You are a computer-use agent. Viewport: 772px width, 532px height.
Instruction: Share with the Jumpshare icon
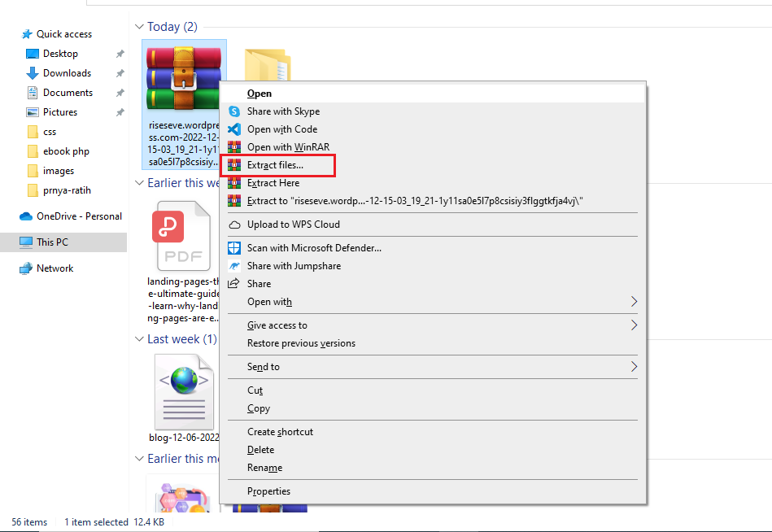point(234,265)
